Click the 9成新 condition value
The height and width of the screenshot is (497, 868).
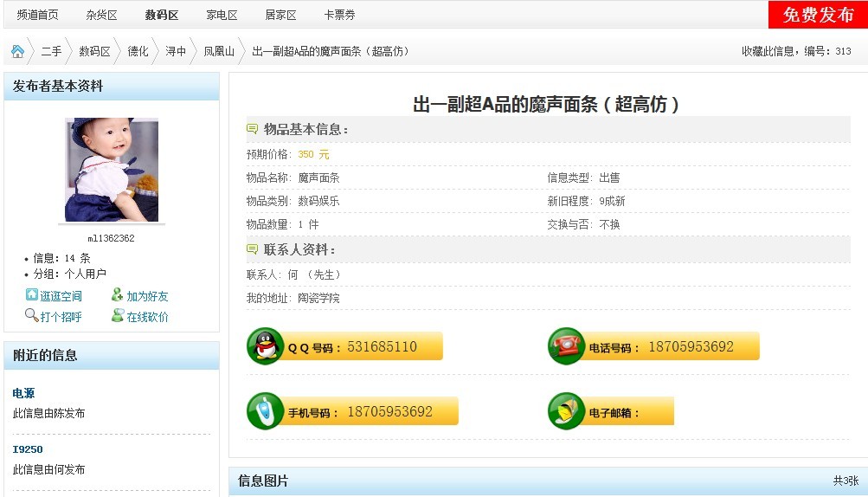pyautogui.click(x=612, y=201)
